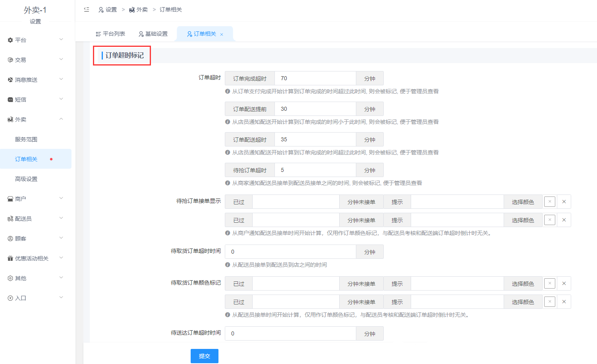
Task: Switch to the 平台列表 tab
Action: point(110,34)
